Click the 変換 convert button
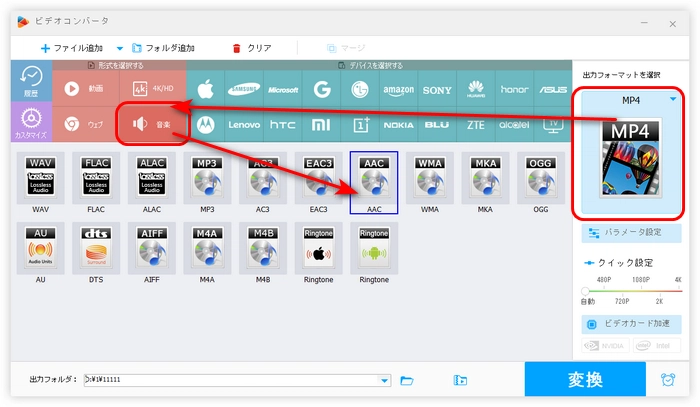Viewport: 700px width, 407px height. (585, 380)
